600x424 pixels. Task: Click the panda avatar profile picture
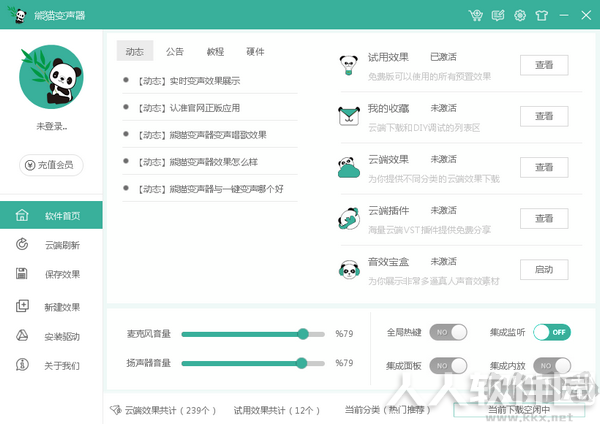51,77
